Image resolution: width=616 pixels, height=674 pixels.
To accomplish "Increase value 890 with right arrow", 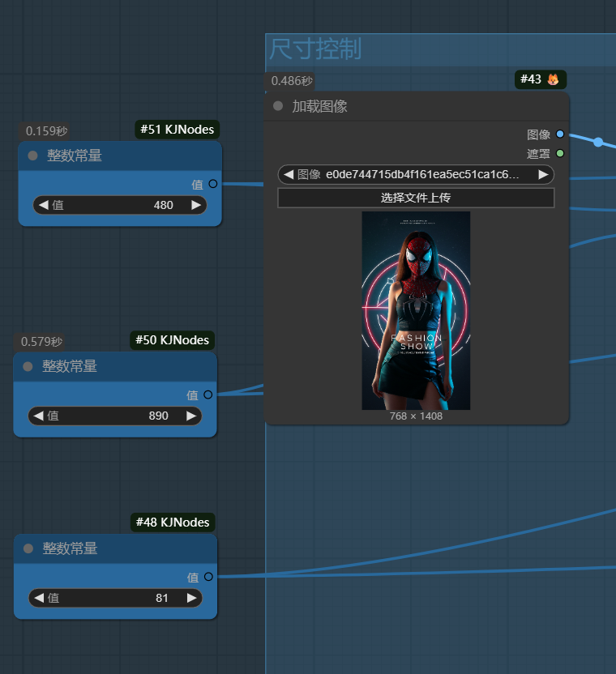I will 191,416.
